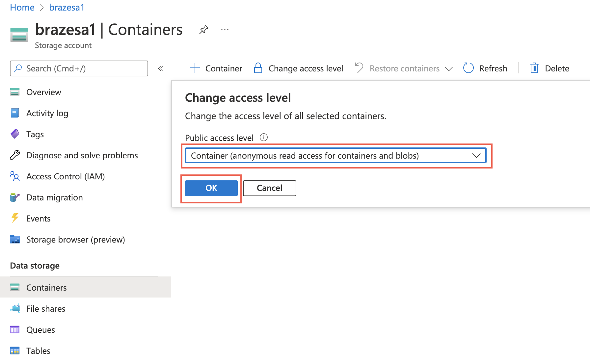Click the Container toolbar label
Image resolution: width=590 pixels, height=364 pixels.
coord(224,68)
